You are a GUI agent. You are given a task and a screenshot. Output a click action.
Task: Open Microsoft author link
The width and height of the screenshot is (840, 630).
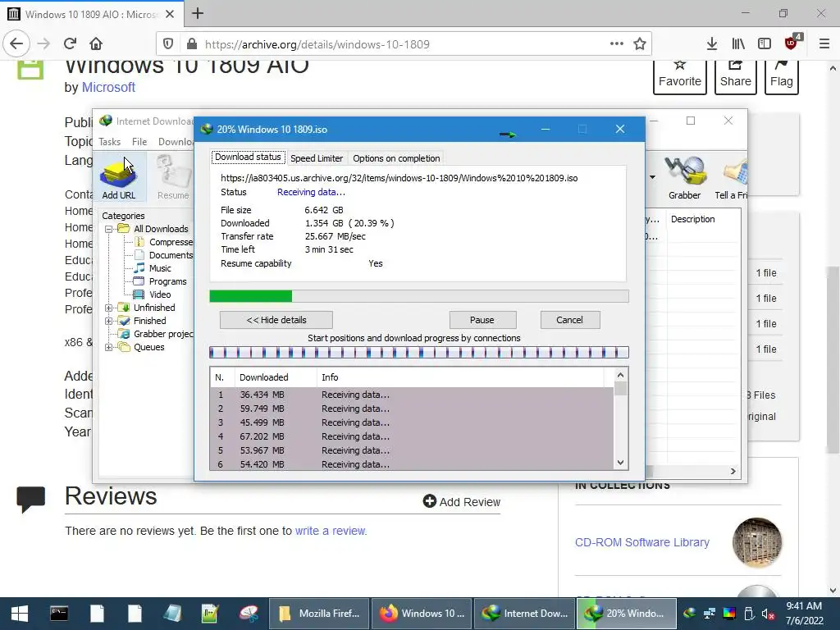(x=108, y=87)
